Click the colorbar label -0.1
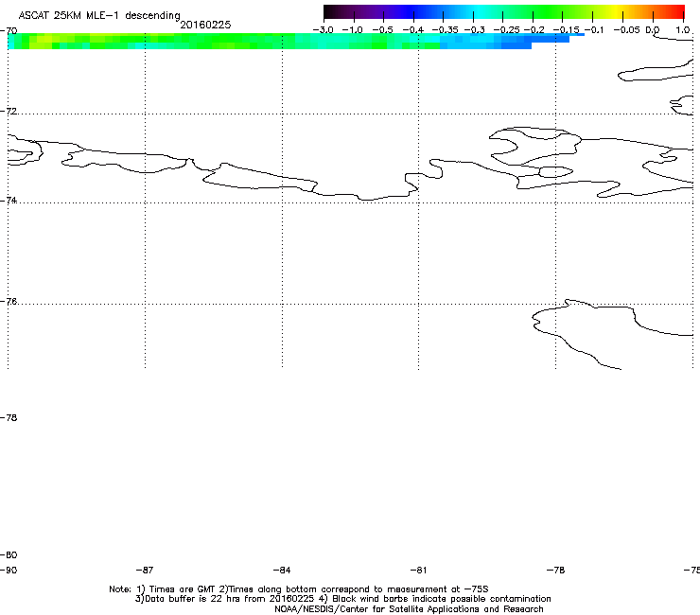Viewport: 700px width, 615px height. pyautogui.click(x=594, y=30)
